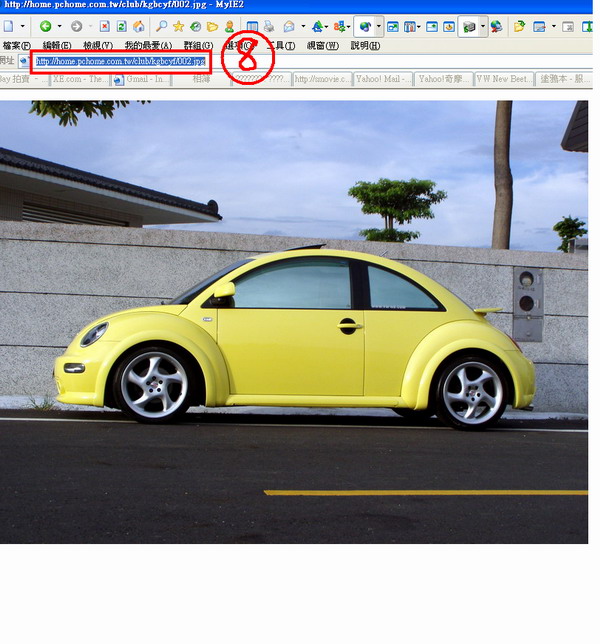Expand the dropdown next to globe icon

click(x=378, y=27)
